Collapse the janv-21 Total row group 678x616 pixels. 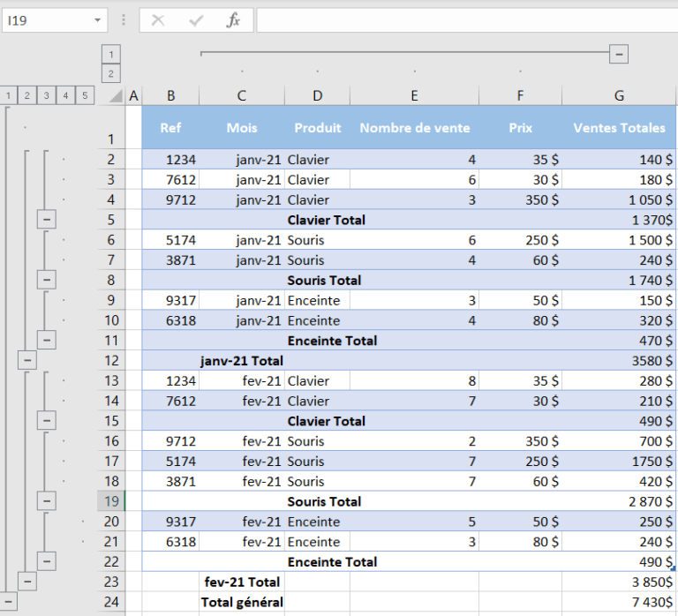(x=27, y=360)
